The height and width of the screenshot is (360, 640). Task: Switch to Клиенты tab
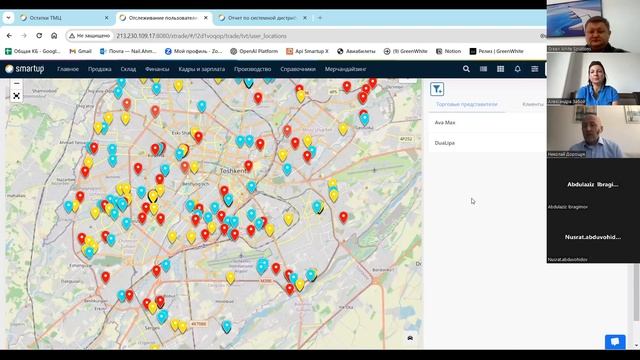533,104
